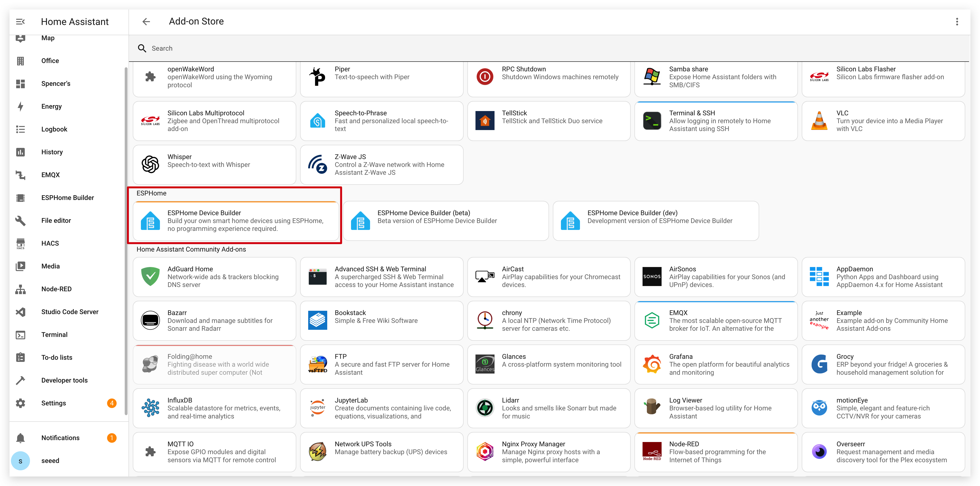Click the Whisper add-on logo
Viewport: 980px width, 486px height.
click(x=150, y=165)
